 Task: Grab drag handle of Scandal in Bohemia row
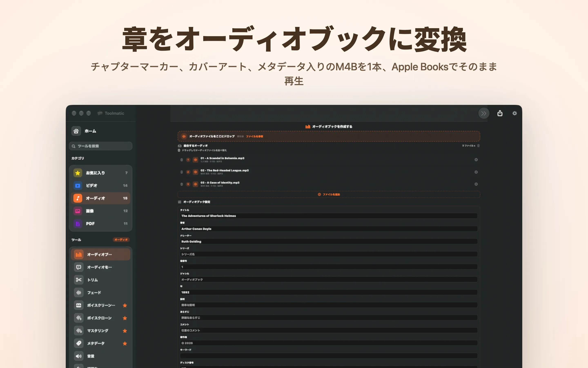click(182, 160)
